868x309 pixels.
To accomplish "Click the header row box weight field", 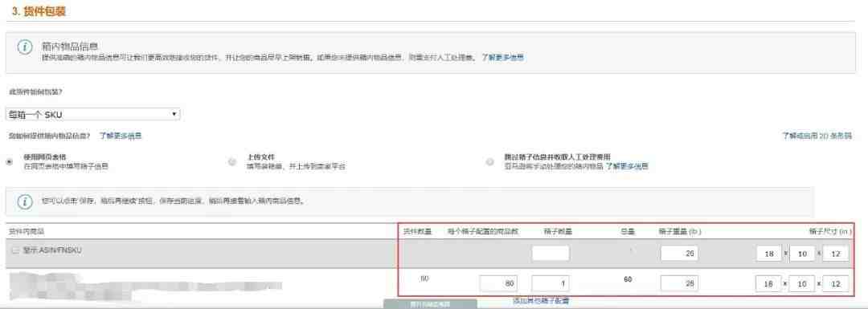I will [x=679, y=253].
